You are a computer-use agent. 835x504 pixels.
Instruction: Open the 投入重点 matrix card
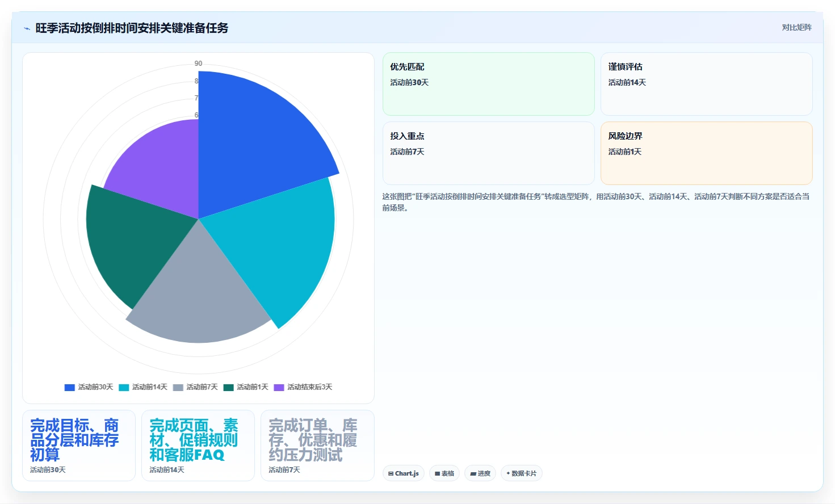tap(488, 153)
